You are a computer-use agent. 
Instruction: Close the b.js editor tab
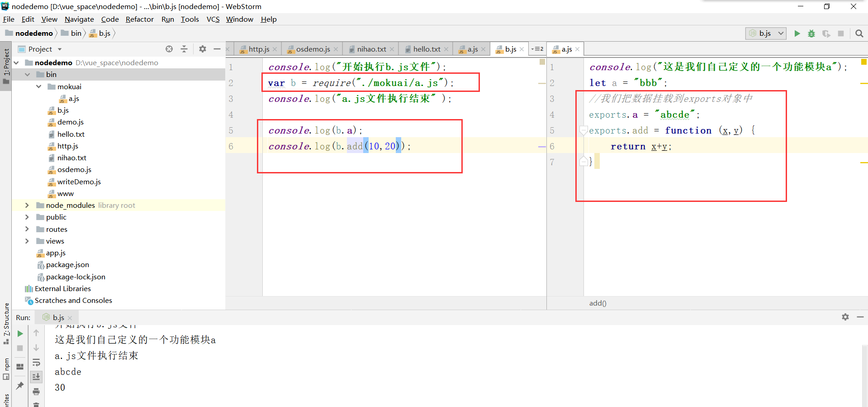pyautogui.click(x=522, y=49)
